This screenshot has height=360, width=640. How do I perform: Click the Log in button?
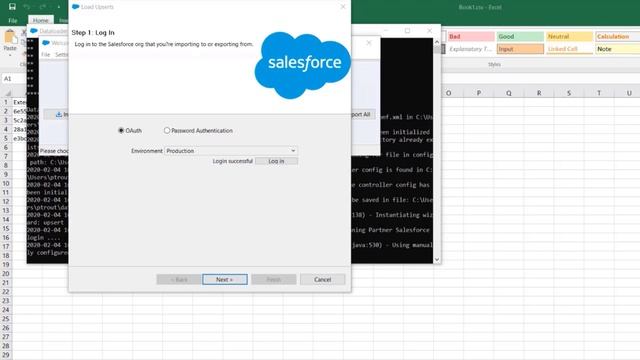click(276, 161)
